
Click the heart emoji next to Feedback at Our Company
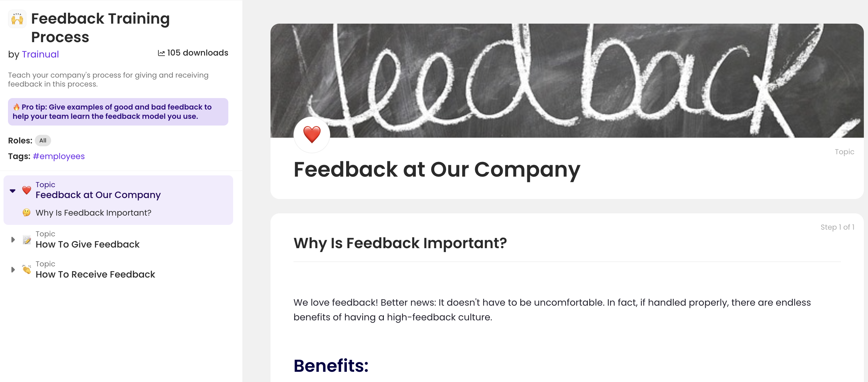pos(27,190)
